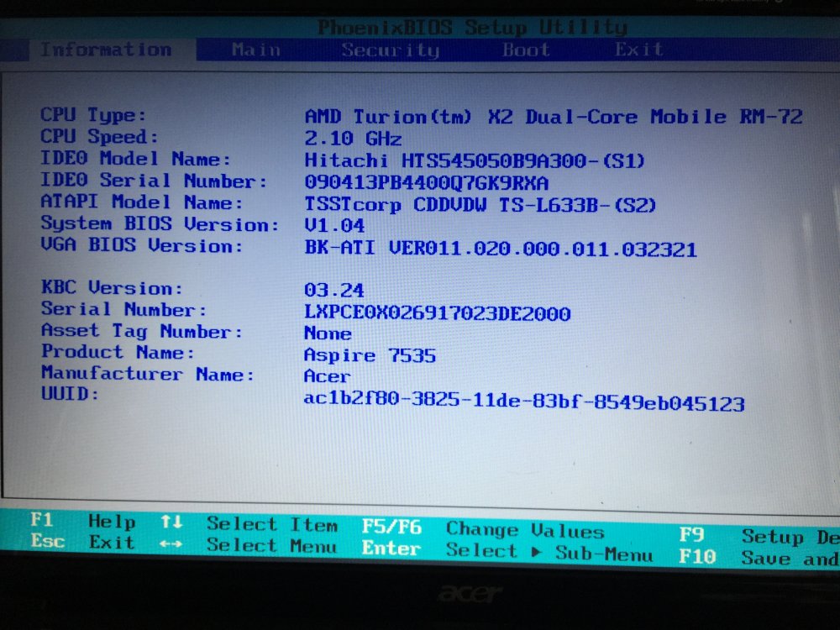This screenshot has width=840, height=630.
Task: Click the Manufacturer Name label
Action: click(x=148, y=374)
